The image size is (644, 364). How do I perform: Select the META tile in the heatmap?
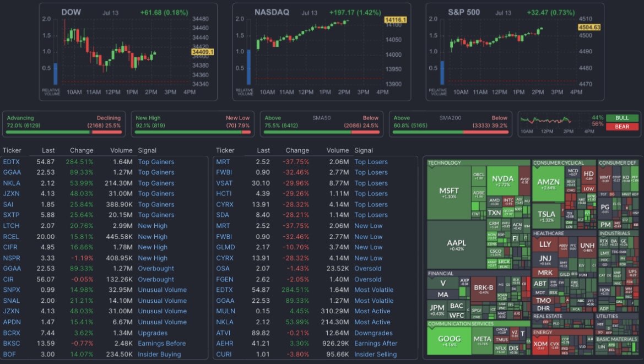[482, 341]
